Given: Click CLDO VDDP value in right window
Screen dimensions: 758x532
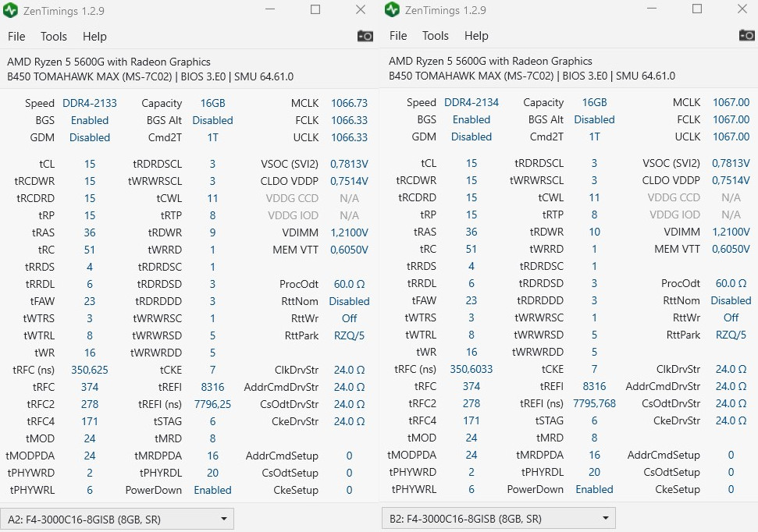Looking at the screenshot, I should tap(731, 181).
